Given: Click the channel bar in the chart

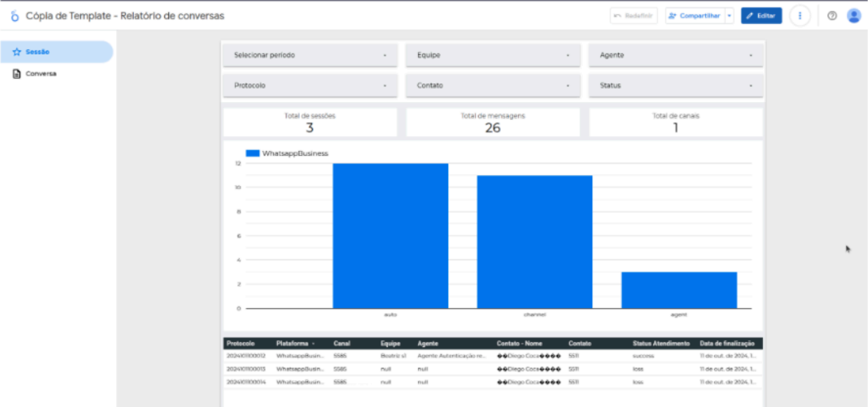Looking at the screenshot, I should 535,242.
